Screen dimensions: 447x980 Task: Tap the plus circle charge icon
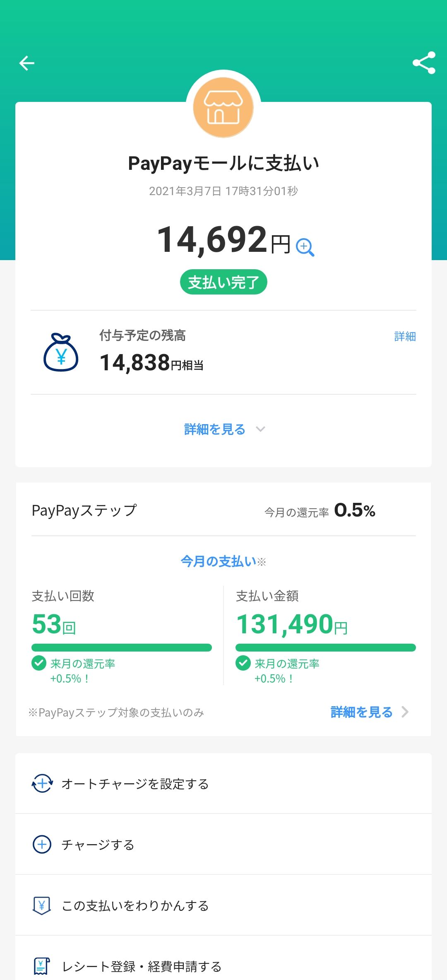(42, 844)
